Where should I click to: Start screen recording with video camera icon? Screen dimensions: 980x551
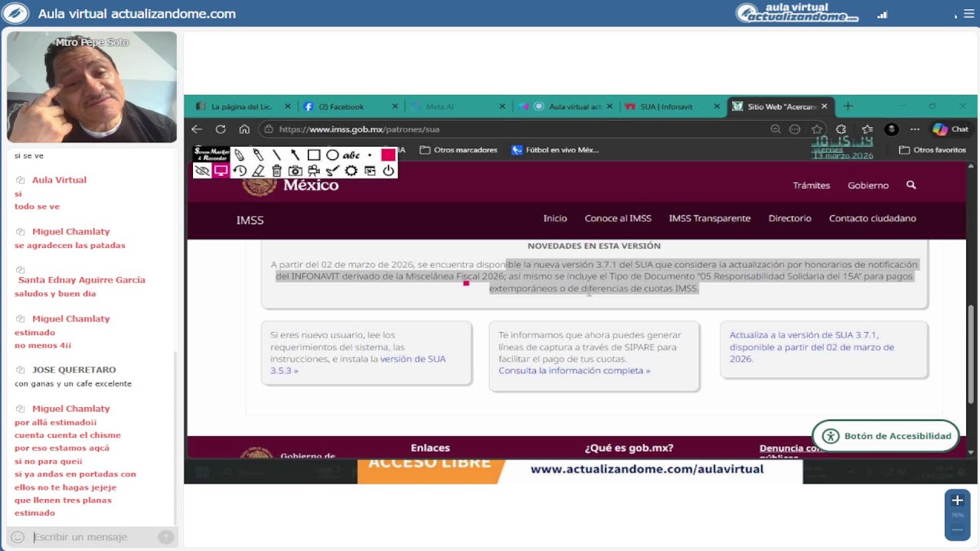313,171
